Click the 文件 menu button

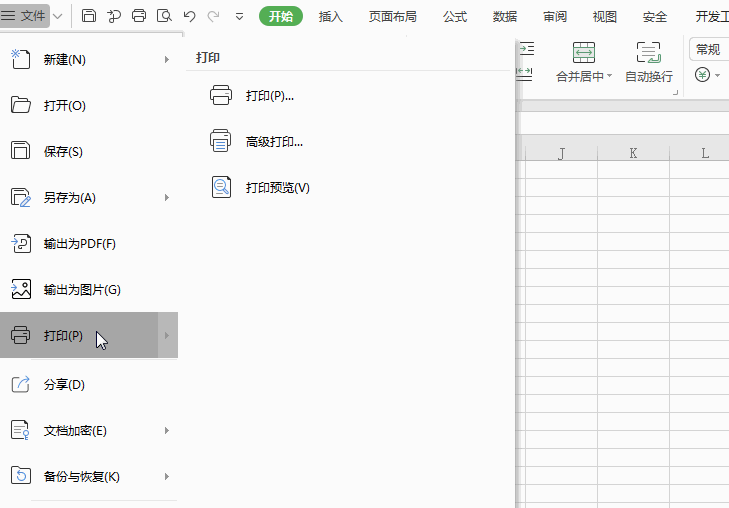25,16
